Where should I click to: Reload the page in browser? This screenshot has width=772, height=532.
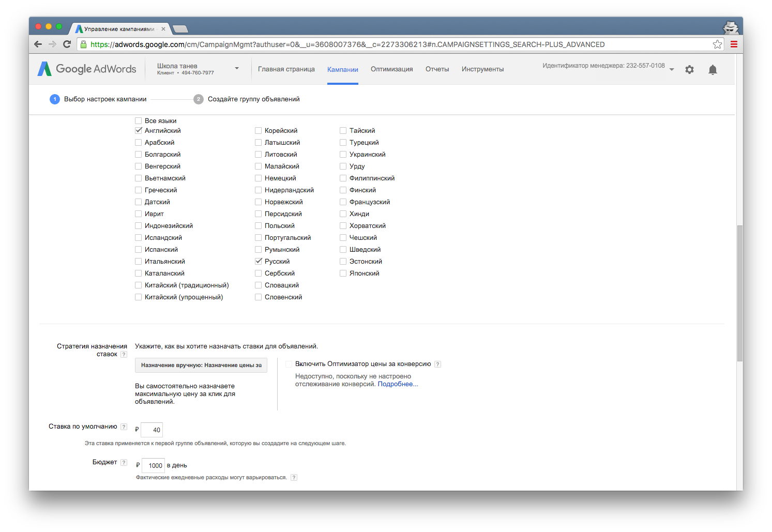[67, 44]
